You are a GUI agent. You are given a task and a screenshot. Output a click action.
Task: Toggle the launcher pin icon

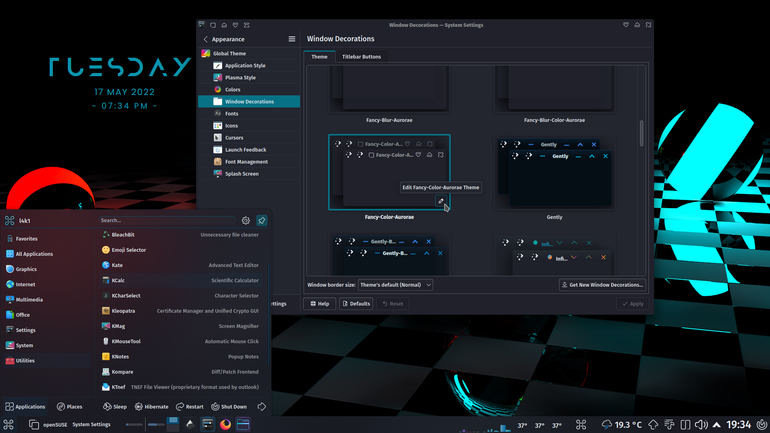tap(261, 220)
